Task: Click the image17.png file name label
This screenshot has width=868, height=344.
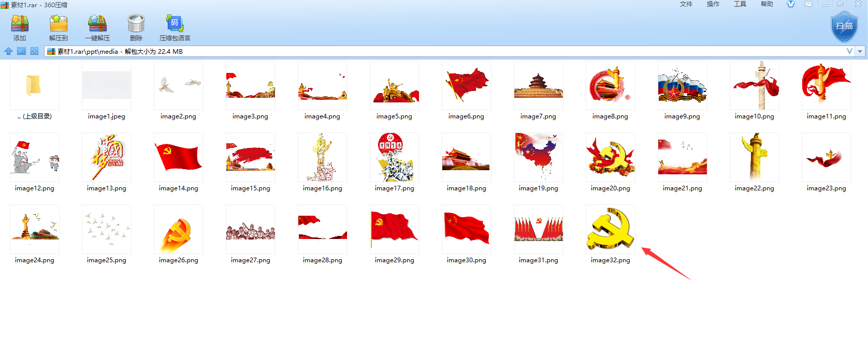Action: point(395,188)
